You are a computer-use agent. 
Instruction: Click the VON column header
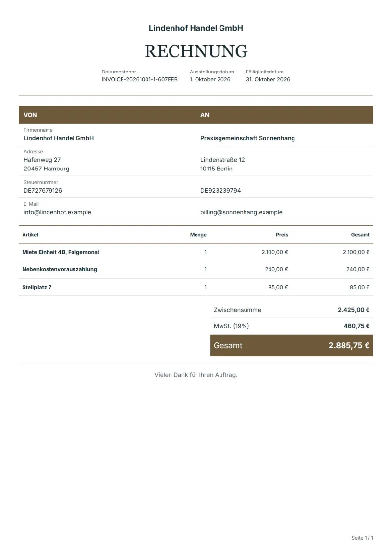pyautogui.click(x=30, y=115)
